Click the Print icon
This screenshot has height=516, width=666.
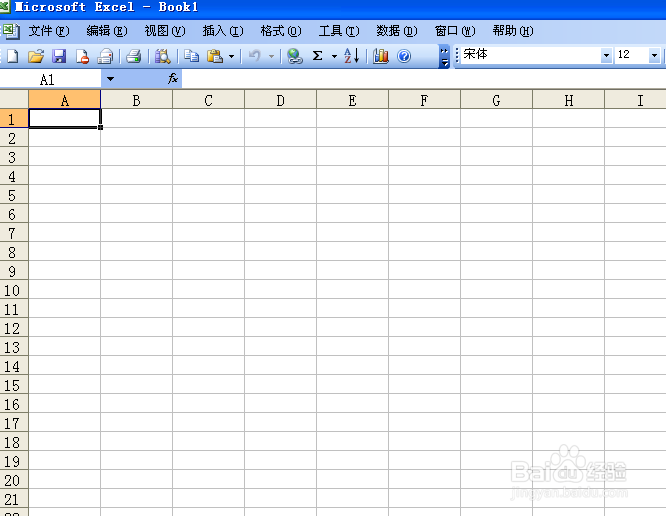pyautogui.click(x=134, y=56)
